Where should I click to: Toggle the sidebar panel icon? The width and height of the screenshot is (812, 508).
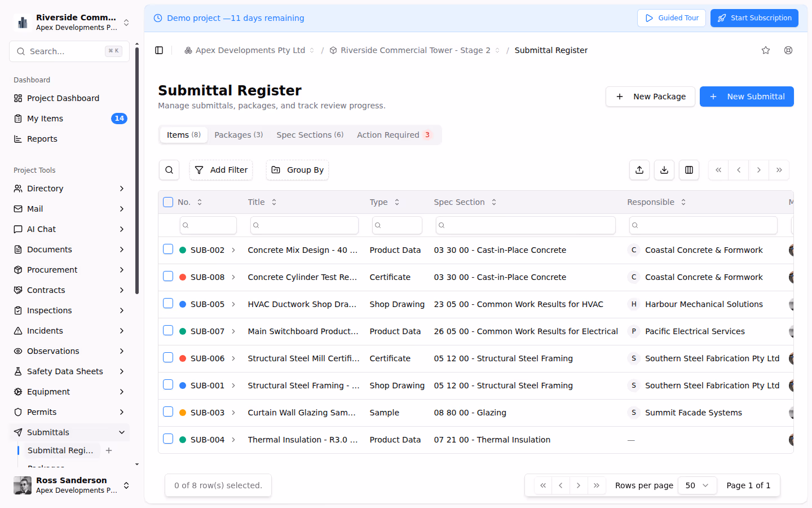(159, 50)
